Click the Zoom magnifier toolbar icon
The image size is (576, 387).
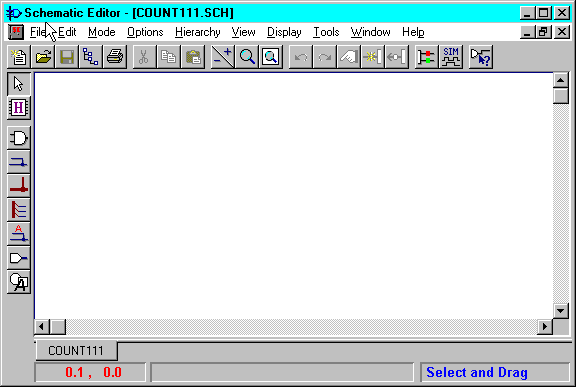[x=247, y=57]
